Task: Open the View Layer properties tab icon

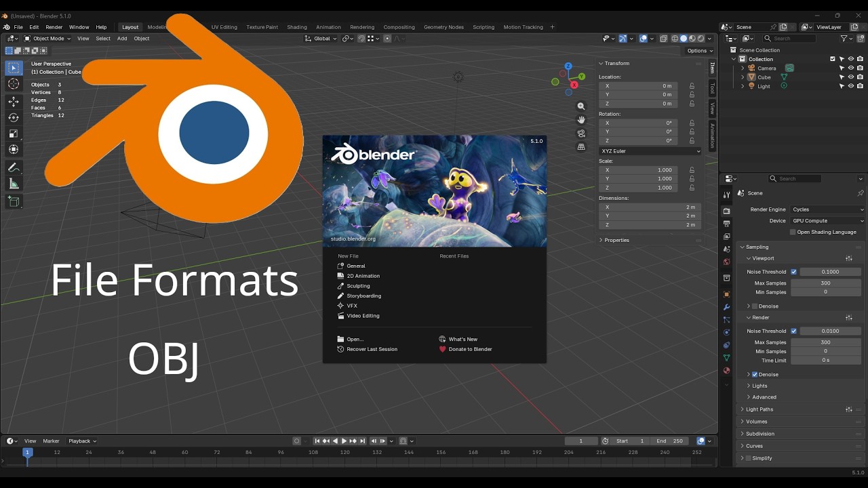Action: [726, 237]
